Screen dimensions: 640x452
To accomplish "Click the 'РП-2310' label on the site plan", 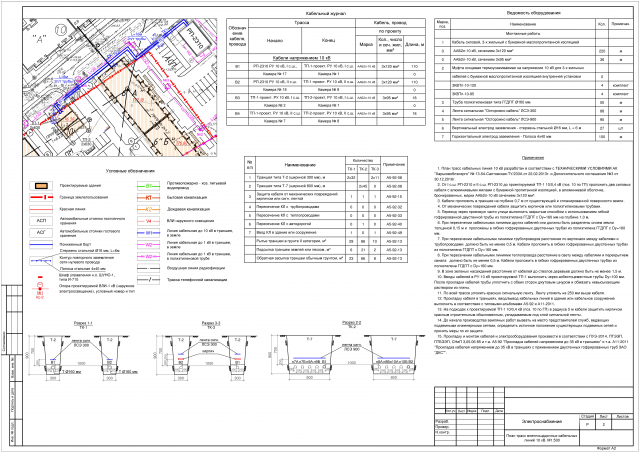I will pyautogui.click(x=195, y=39).
